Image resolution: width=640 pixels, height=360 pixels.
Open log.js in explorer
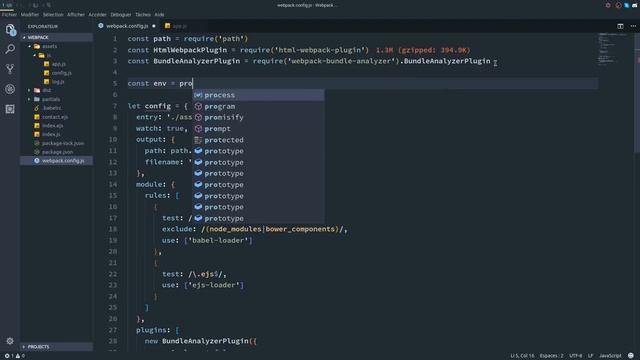[58, 82]
